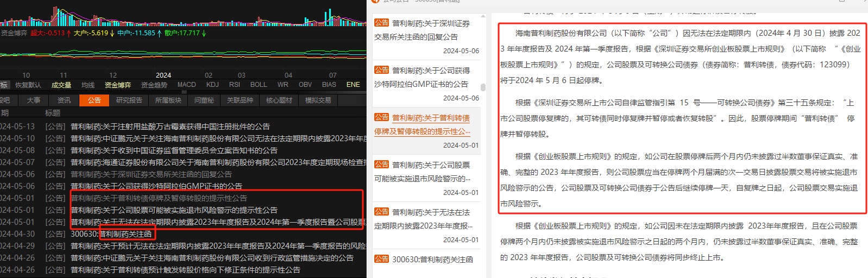Select the highlighted 公告 tab
The height and width of the screenshot is (278, 868).
(95, 100)
